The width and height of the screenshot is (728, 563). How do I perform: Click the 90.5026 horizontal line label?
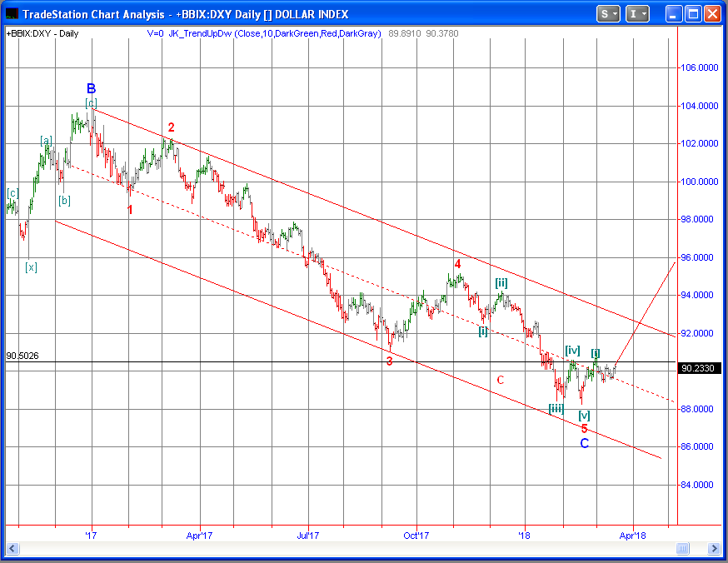point(22,356)
